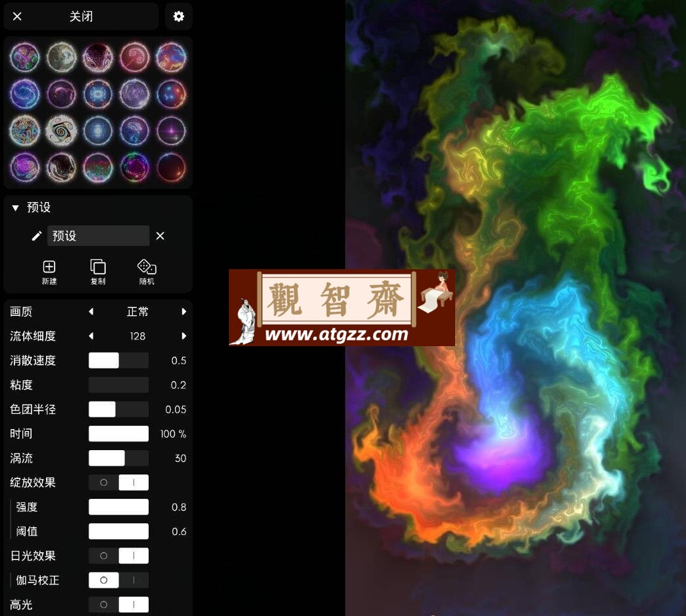
Task: Adjust the 粘度 slider
Action: point(118,385)
